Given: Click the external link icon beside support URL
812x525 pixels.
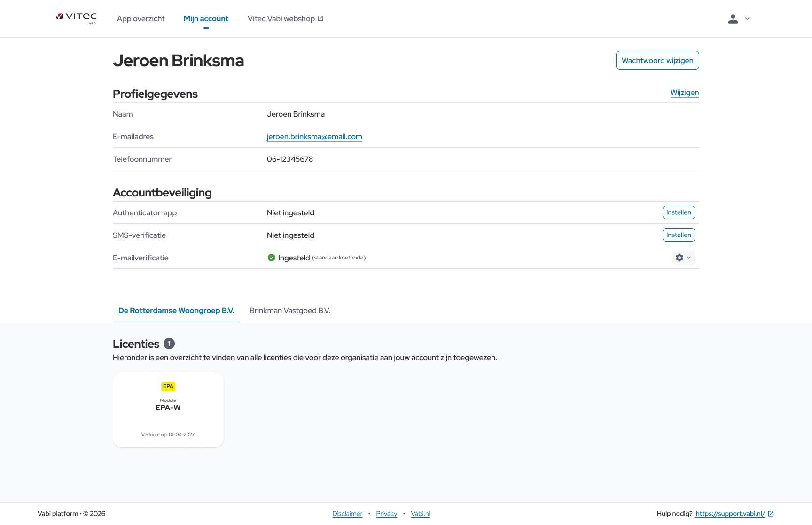Looking at the screenshot, I should pyautogui.click(x=771, y=514).
